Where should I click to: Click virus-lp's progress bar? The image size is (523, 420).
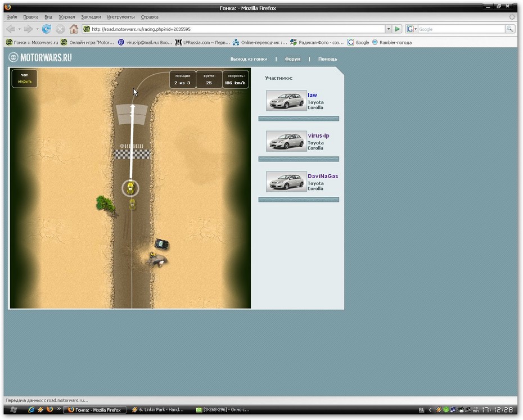[299, 159]
